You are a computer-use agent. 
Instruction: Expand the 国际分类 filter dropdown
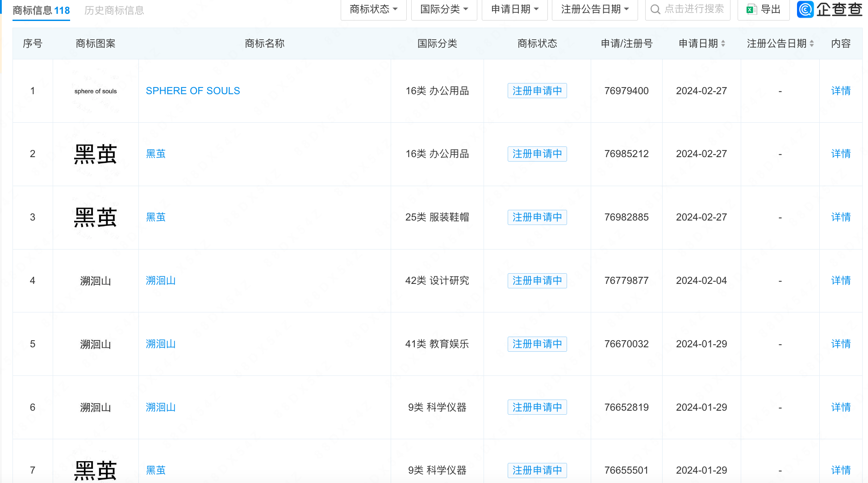tap(444, 9)
